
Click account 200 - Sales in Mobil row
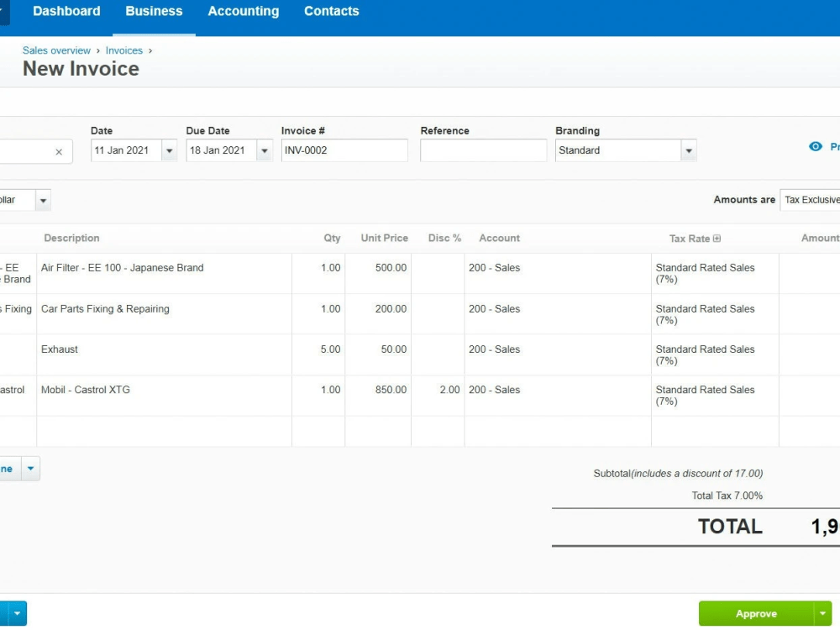[558, 396]
